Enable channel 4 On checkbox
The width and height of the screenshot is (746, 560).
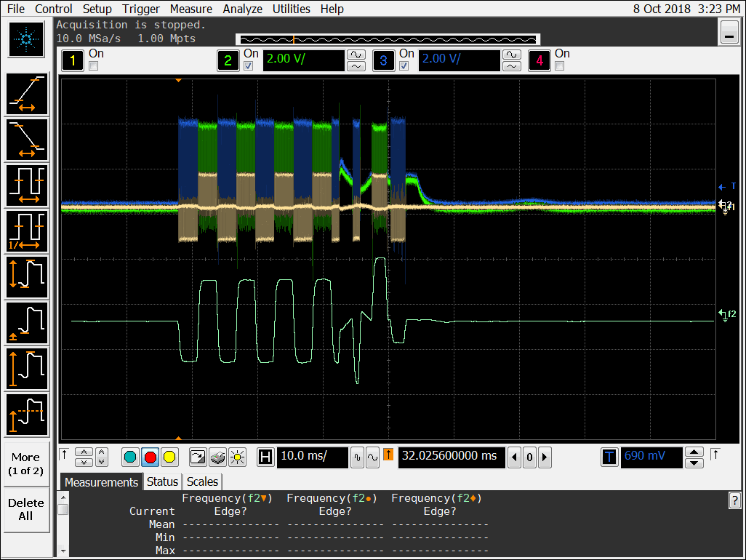(x=560, y=66)
